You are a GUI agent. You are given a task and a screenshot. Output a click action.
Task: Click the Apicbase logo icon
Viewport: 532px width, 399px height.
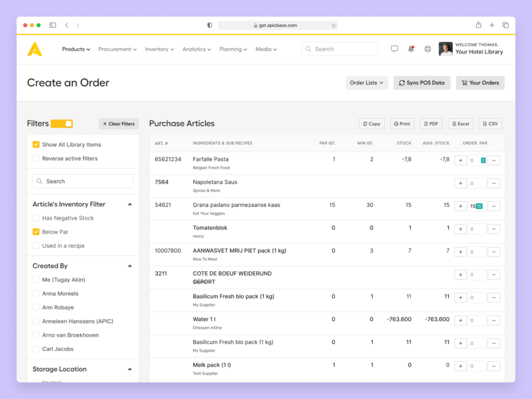35,49
